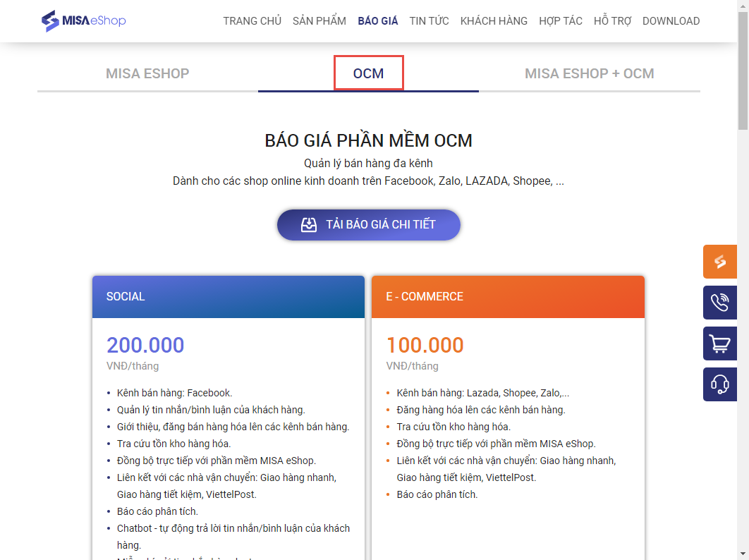This screenshot has width=749, height=560.
Task: Go to TRANG CHỦ menu item
Action: click(x=252, y=21)
